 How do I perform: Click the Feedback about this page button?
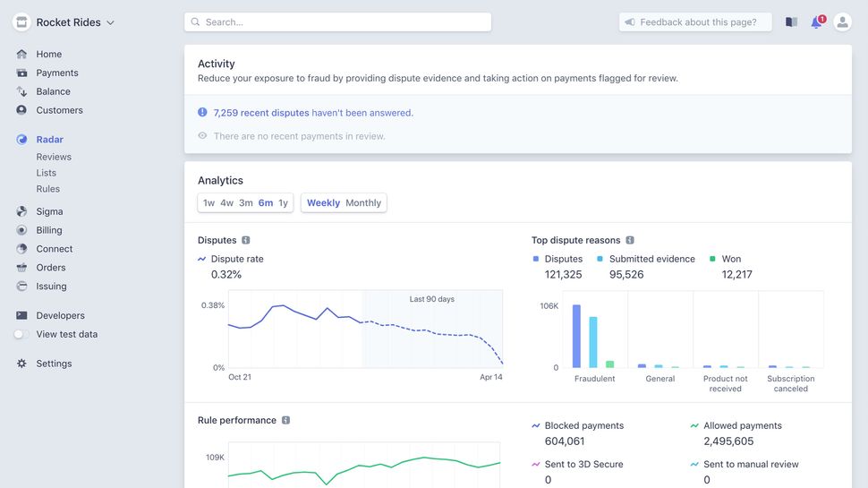(x=695, y=22)
